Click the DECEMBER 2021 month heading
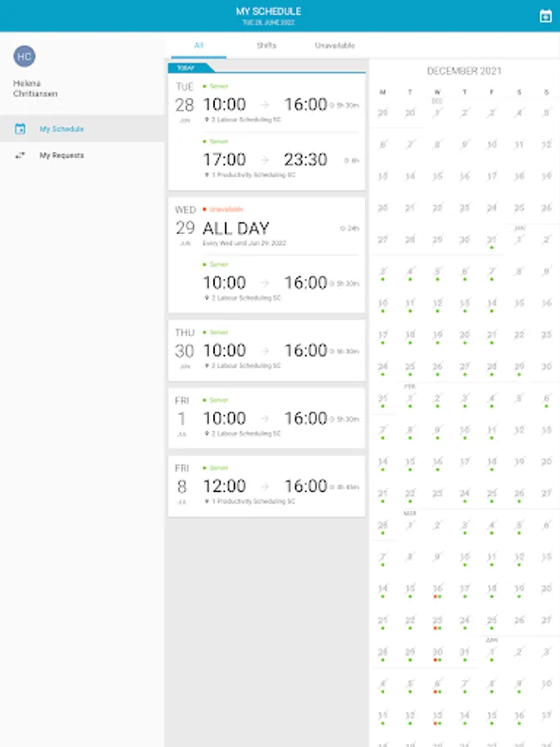This screenshot has height=747, width=560. click(x=464, y=71)
